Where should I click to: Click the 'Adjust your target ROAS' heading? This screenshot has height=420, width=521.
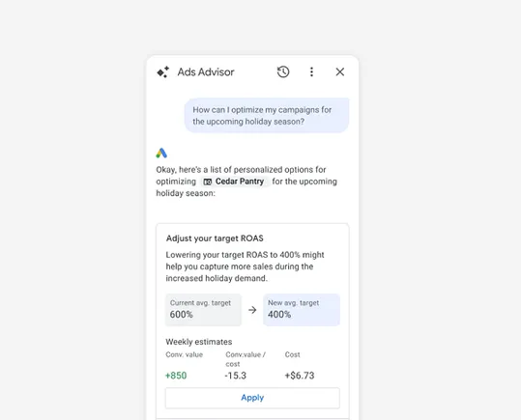215,238
